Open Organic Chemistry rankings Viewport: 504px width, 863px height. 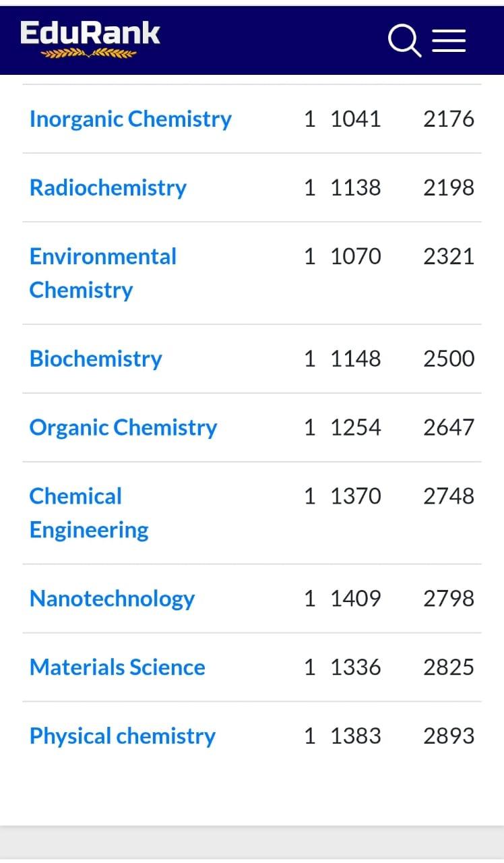123,427
